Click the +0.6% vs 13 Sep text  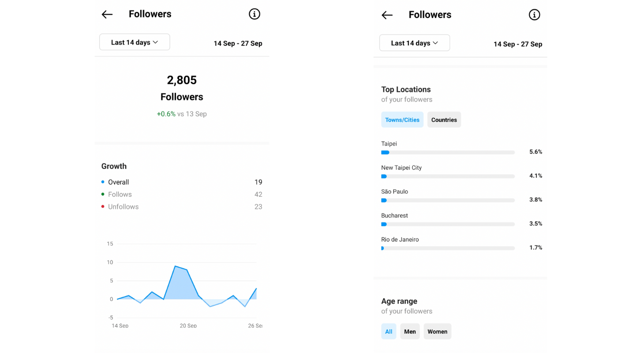pyautogui.click(x=182, y=114)
